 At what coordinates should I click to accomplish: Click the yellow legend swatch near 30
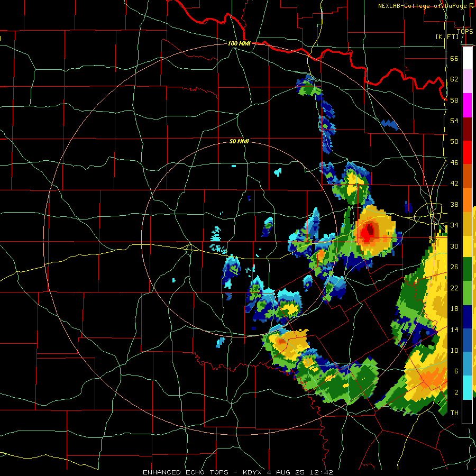(467, 246)
